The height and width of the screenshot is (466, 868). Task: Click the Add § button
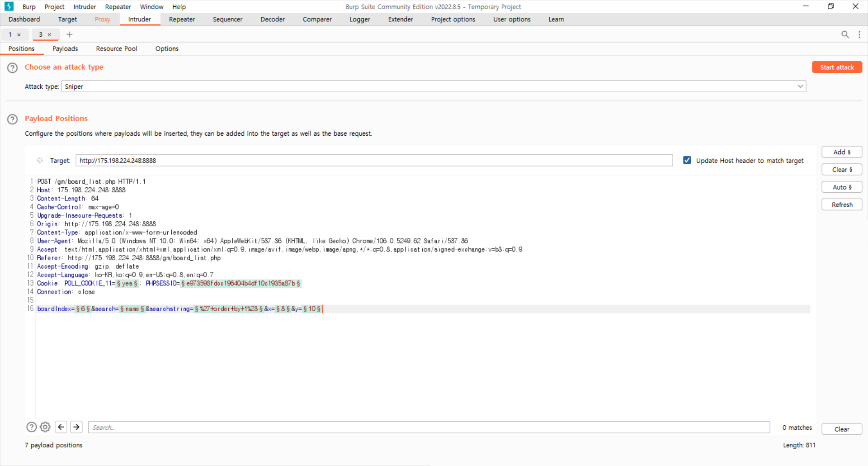[x=842, y=152]
